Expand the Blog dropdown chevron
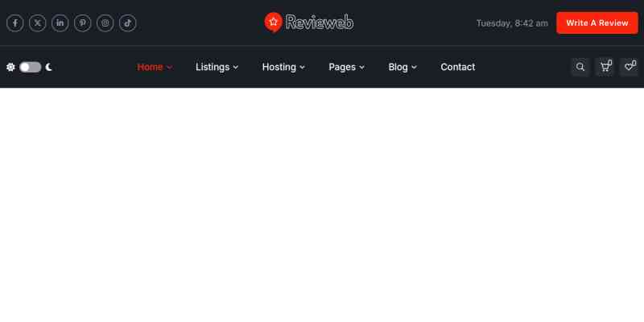 pos(414,68)
